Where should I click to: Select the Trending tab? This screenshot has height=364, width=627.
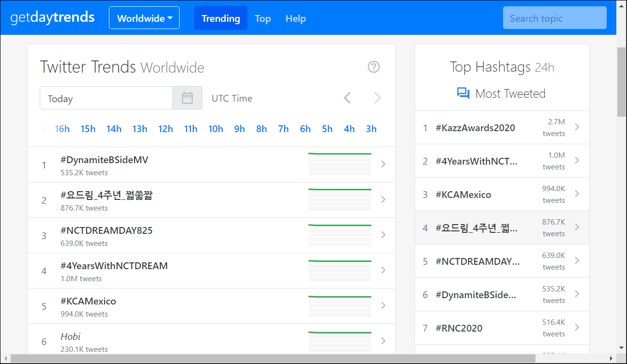221,18
